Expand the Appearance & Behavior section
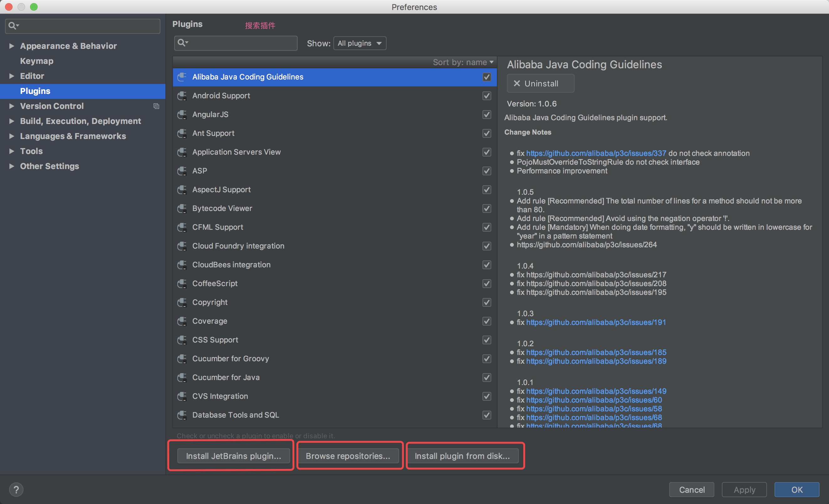Image resolution: width=829 pixels, height=504 pixels. tap(12, 46)
